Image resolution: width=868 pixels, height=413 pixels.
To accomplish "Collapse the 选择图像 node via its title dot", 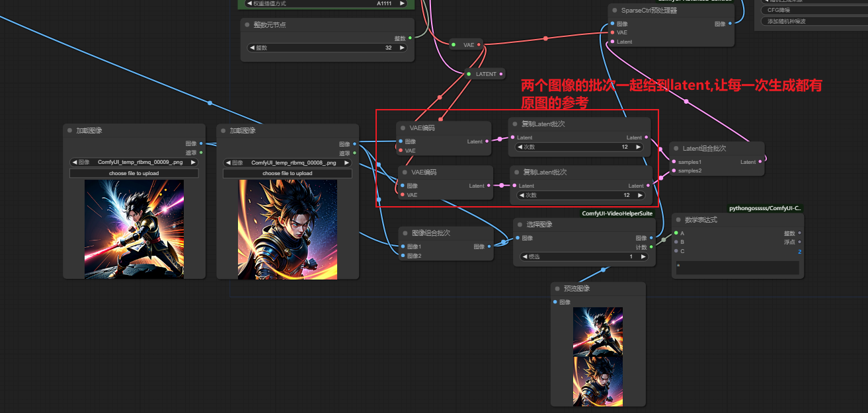I will coord(520,225).
